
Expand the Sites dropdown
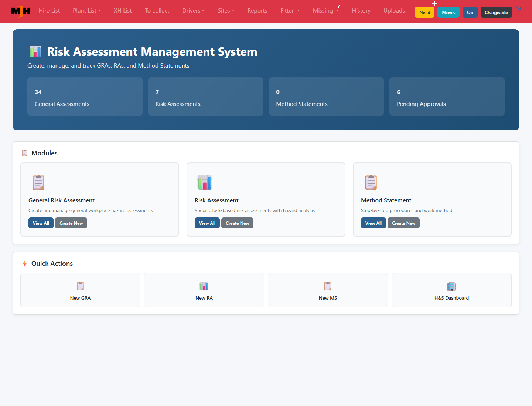[226, 11]
